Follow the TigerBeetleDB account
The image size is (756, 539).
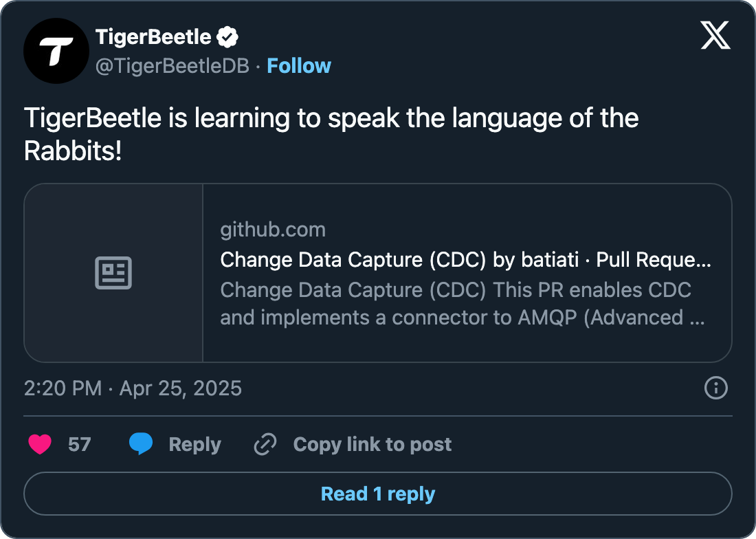(x=299, y=66)
